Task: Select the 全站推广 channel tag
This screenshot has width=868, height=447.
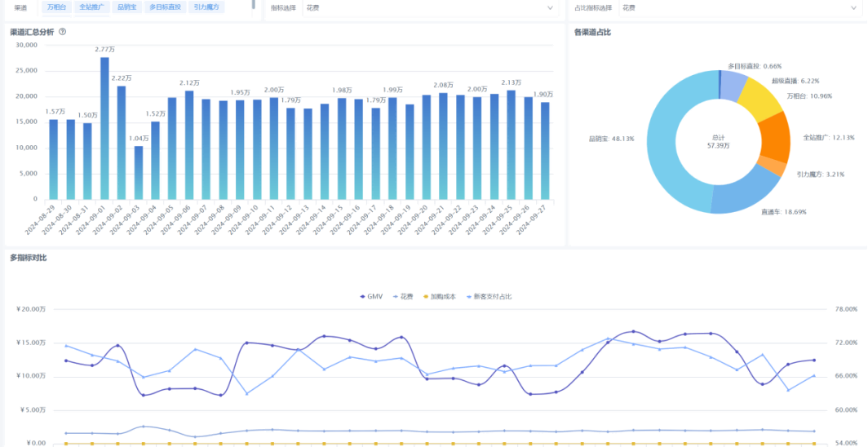Action: pyautogui.click(x=91, y=7)
